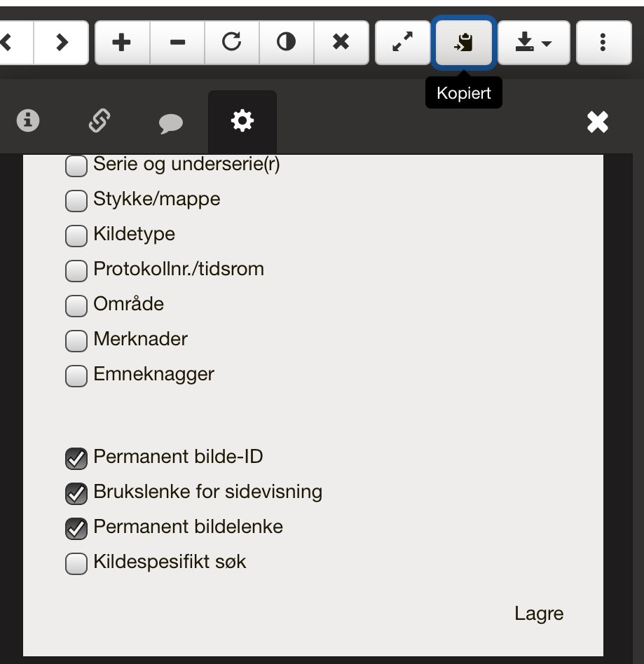
Task: Close the side panel with the white X
Action: tap(597, 123)
